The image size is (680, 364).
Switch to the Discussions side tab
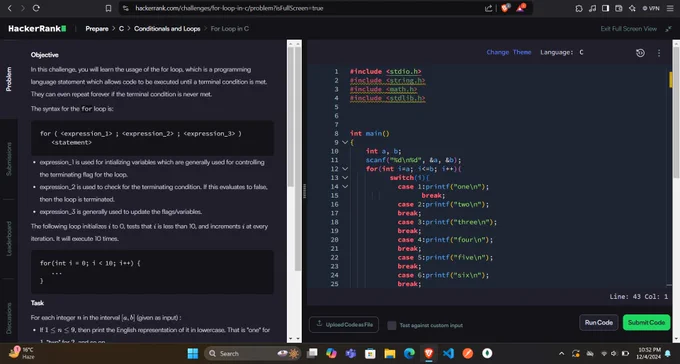9,318
